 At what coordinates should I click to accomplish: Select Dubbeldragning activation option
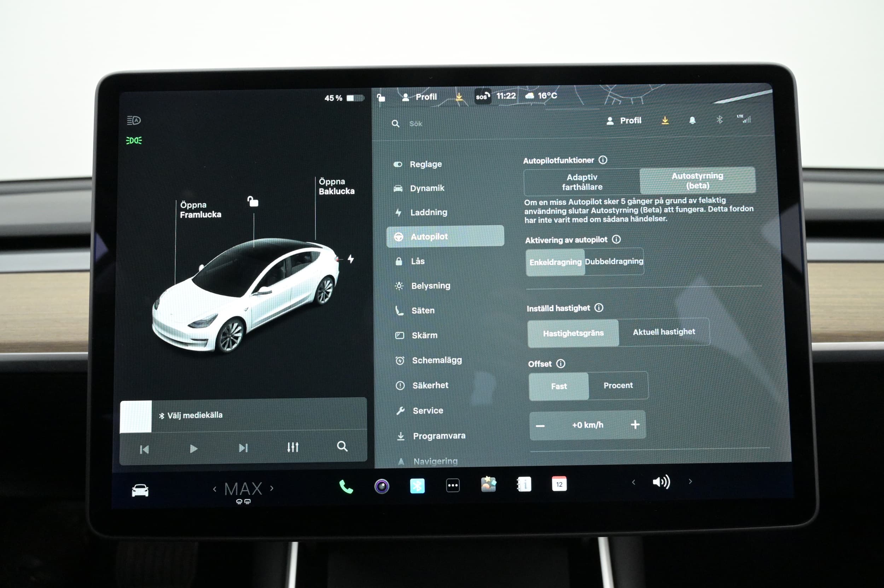click(x=614, y=261)
